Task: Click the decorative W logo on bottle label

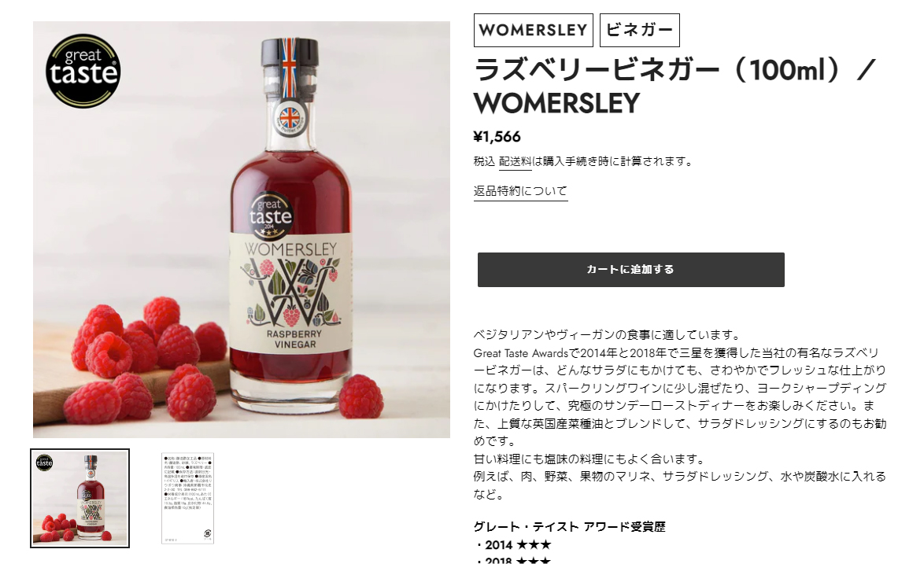Action: [291, 292]
